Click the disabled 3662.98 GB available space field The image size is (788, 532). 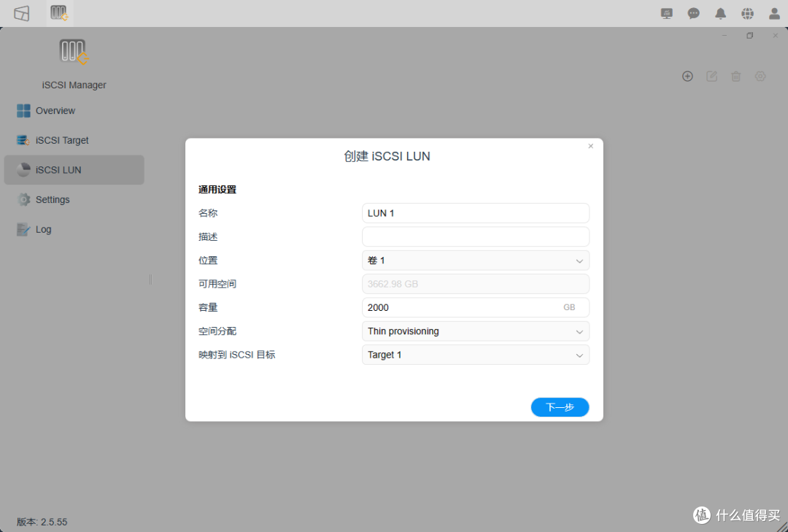(476, 284)
